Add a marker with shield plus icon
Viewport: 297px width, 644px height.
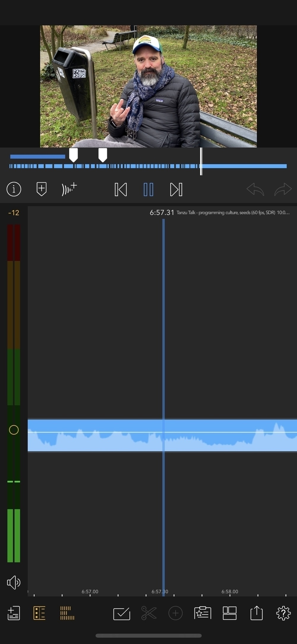[41, 189]
